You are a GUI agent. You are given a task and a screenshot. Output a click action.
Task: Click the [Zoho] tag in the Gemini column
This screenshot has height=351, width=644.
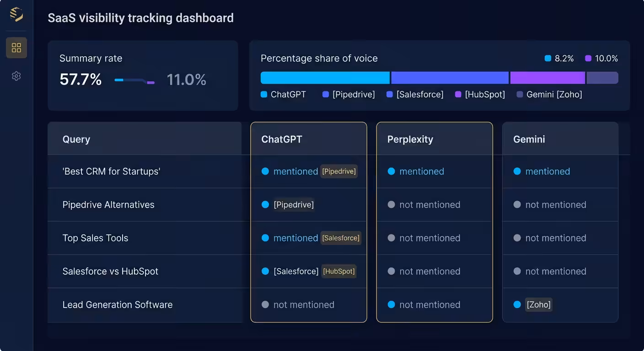[539, 305]
